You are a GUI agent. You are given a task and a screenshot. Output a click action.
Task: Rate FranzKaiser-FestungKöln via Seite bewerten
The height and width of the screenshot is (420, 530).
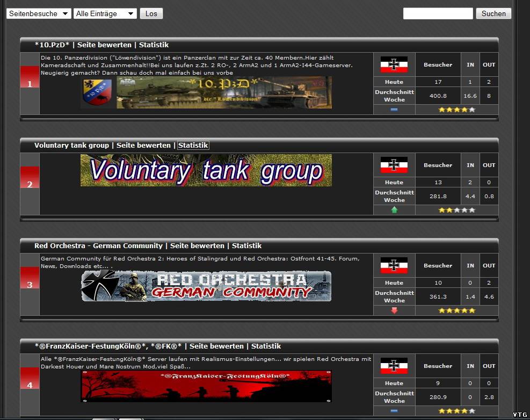click(x=216, y=346)
